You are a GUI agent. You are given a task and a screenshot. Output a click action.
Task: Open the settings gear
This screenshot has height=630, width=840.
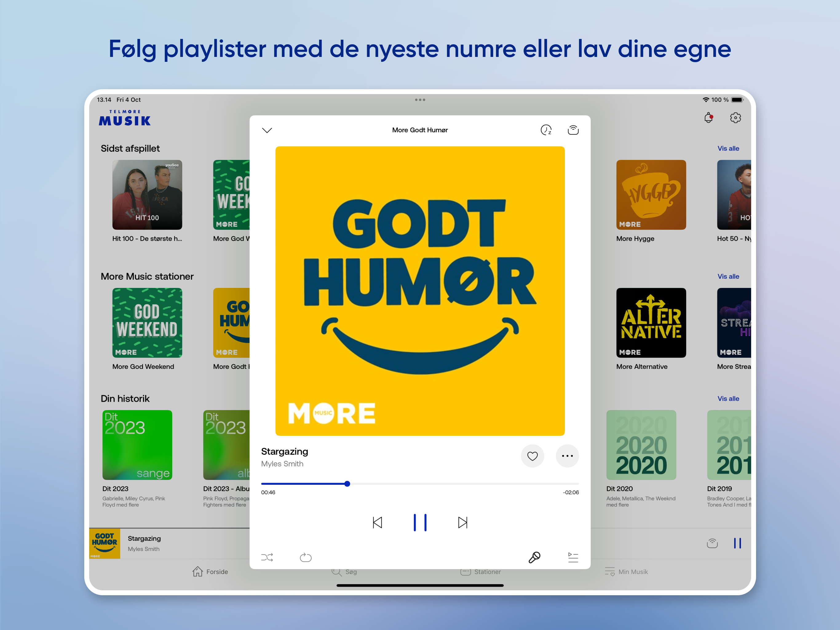click(x=735, y=118)
